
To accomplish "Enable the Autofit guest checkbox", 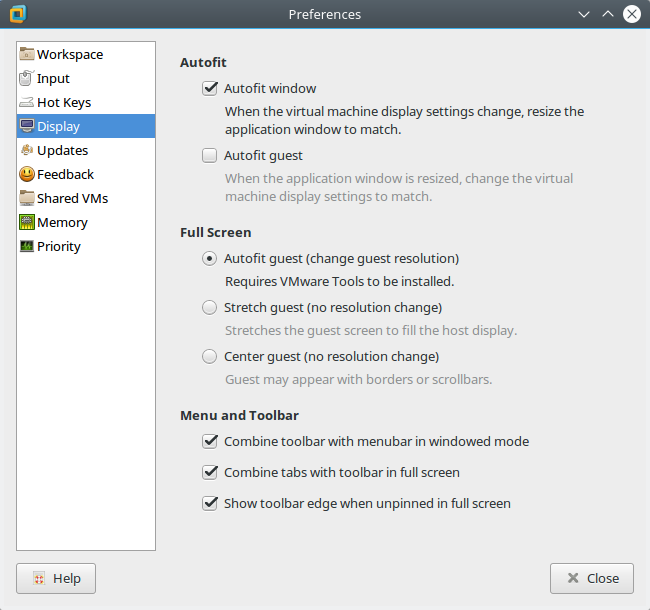I will click(210, 156).
